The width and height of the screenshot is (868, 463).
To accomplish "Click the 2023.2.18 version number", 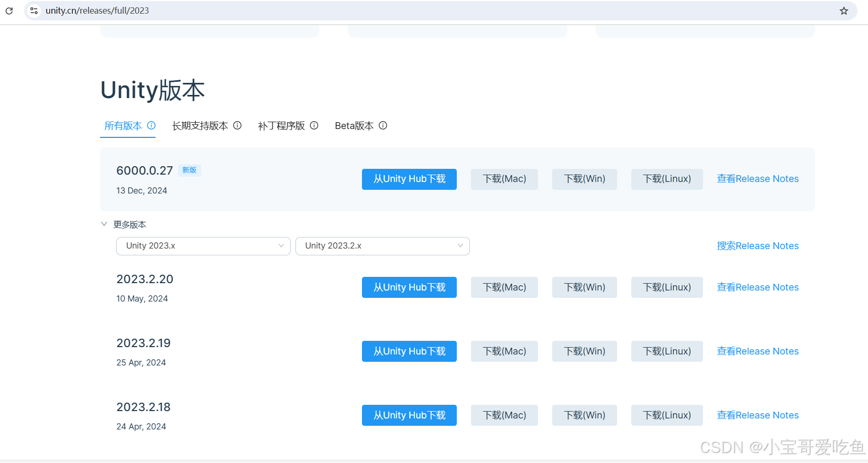I will point(144,407).
